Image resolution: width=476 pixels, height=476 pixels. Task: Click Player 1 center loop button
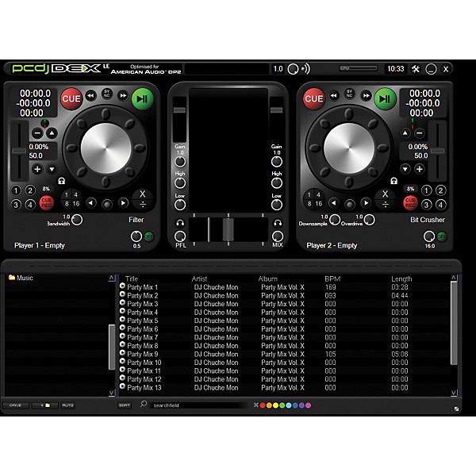[107, 205]
